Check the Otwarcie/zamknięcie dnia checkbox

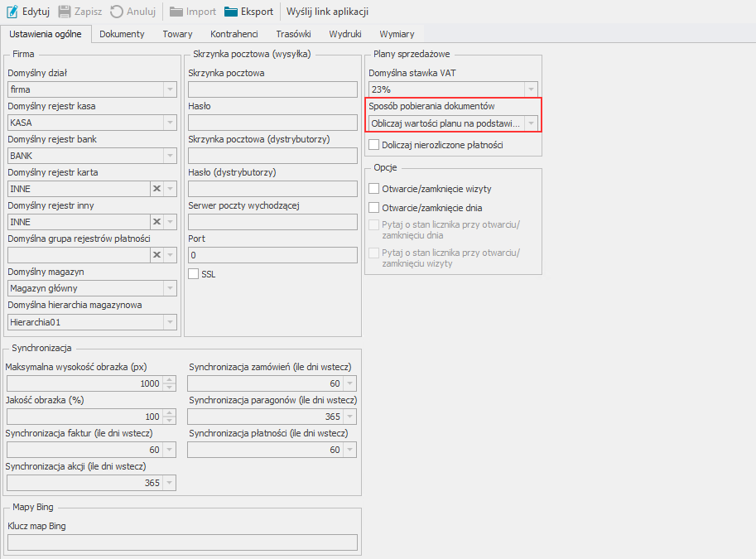click(x=373, y=208)
